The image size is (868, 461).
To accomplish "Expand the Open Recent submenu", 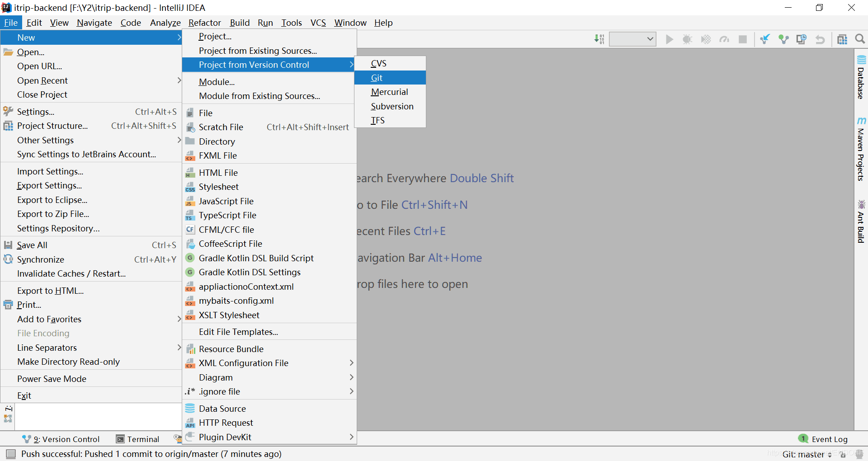I will [91, 80].
